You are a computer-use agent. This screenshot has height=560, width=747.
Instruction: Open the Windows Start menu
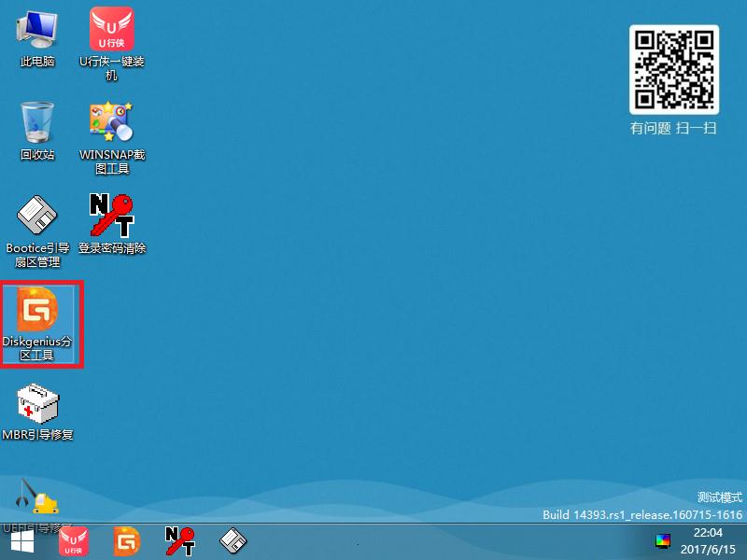(x=22, y=542)
